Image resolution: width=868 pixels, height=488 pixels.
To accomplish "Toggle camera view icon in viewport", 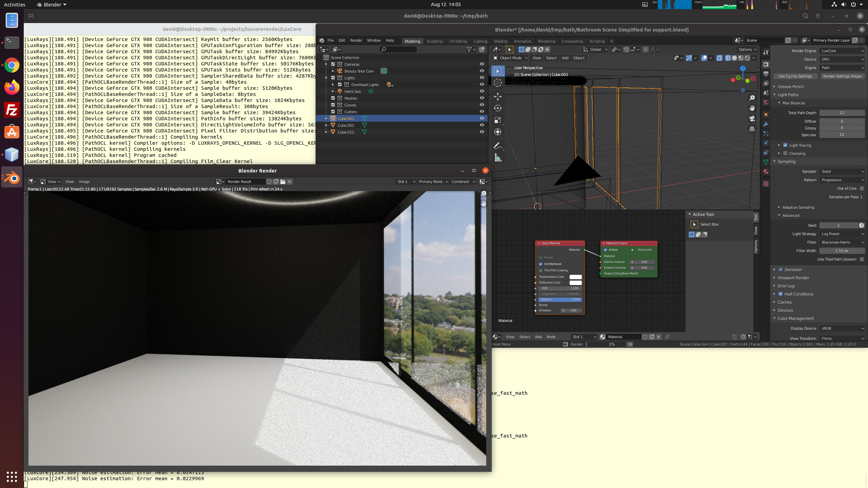I will 752,119.
